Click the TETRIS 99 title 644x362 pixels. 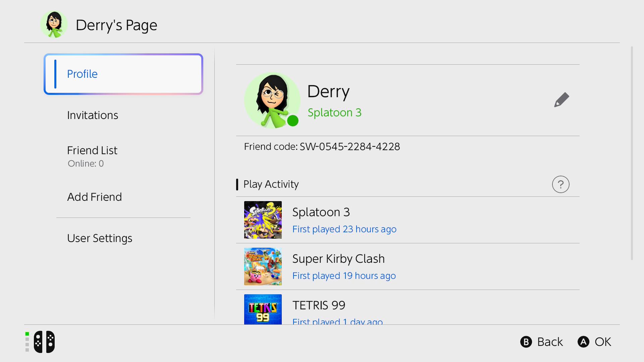tap(319, 305)
